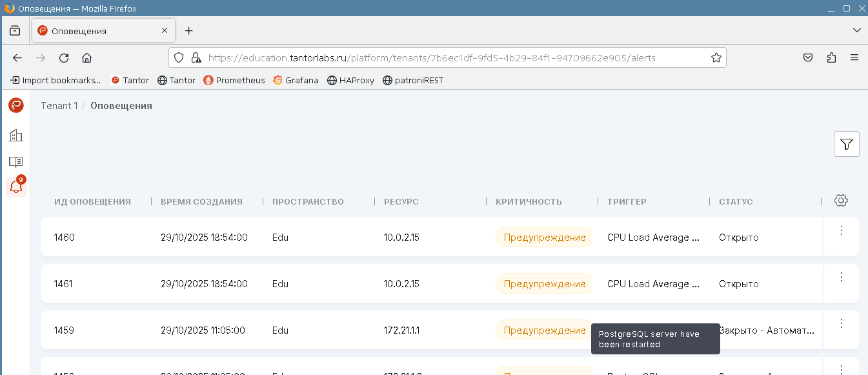
Task: Sort by Время создания column header
Action: (201, 202)
